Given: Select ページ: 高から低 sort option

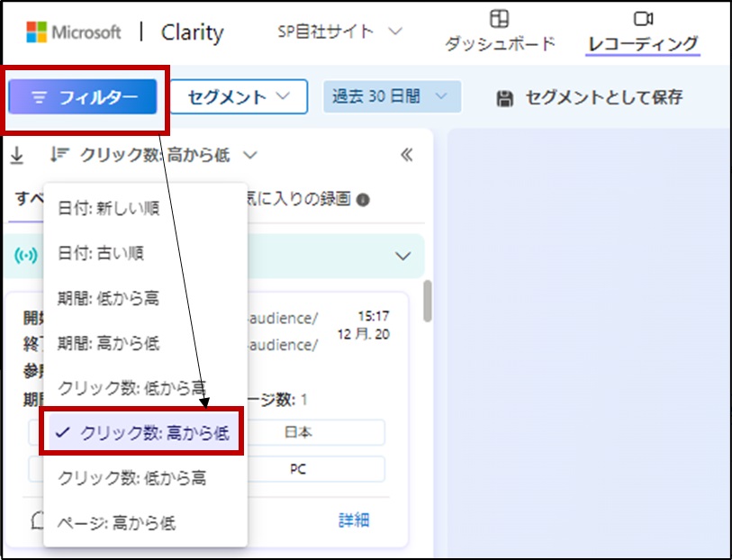Looking at the screenshot, I should 116,522.
